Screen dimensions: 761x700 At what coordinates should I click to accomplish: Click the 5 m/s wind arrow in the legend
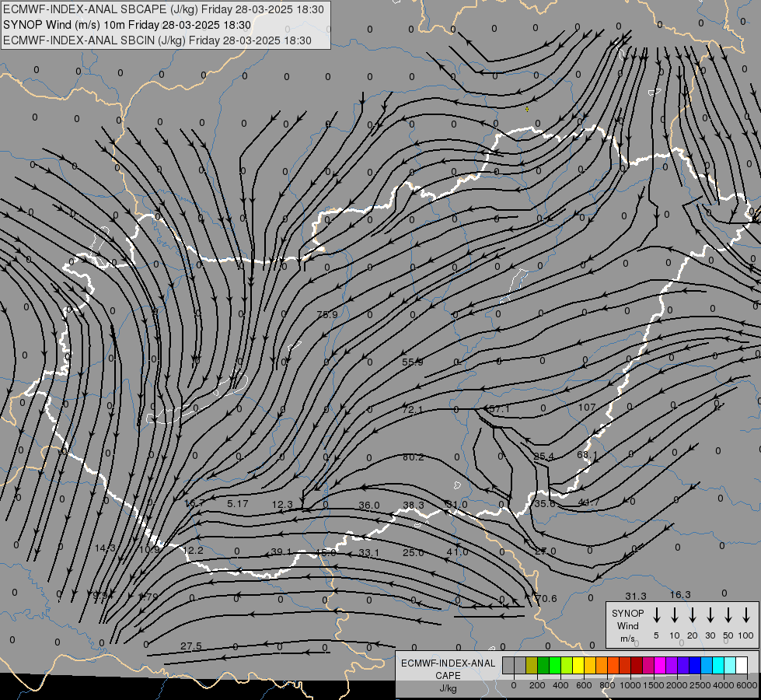[x=656, y=614]
